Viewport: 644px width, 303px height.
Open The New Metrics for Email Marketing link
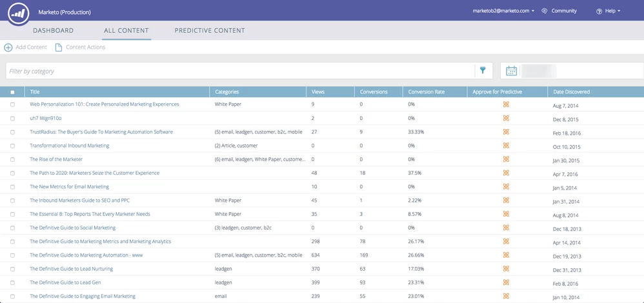tap(70, 186)
